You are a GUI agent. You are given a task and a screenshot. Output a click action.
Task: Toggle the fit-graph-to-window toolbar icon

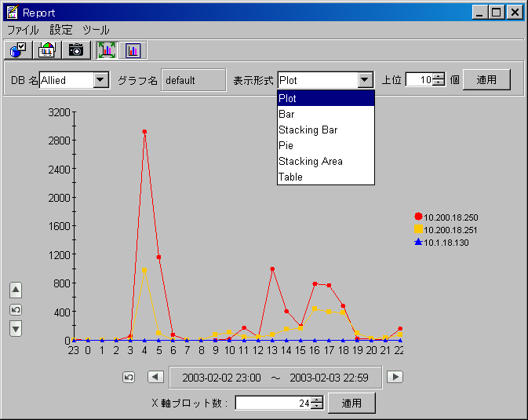pos(107,50)
